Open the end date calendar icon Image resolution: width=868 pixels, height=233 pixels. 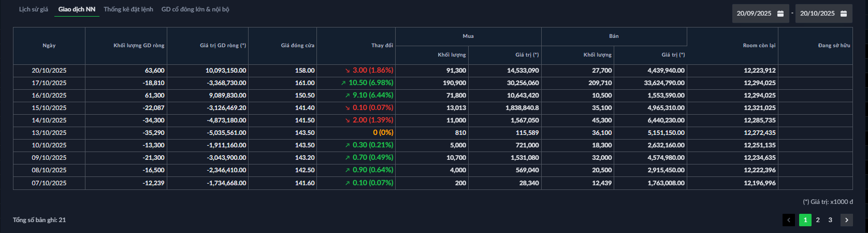pyautogui.click(x=844, y=13)
